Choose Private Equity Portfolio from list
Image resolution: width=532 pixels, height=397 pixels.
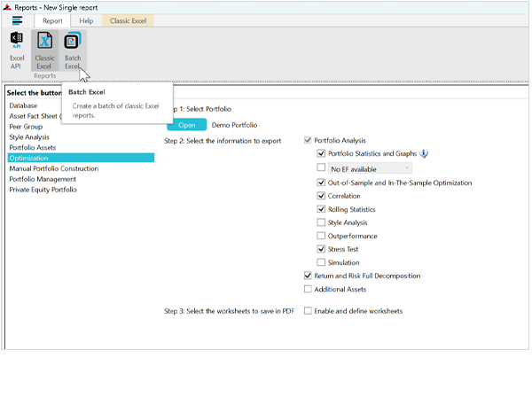coord(43,190)
